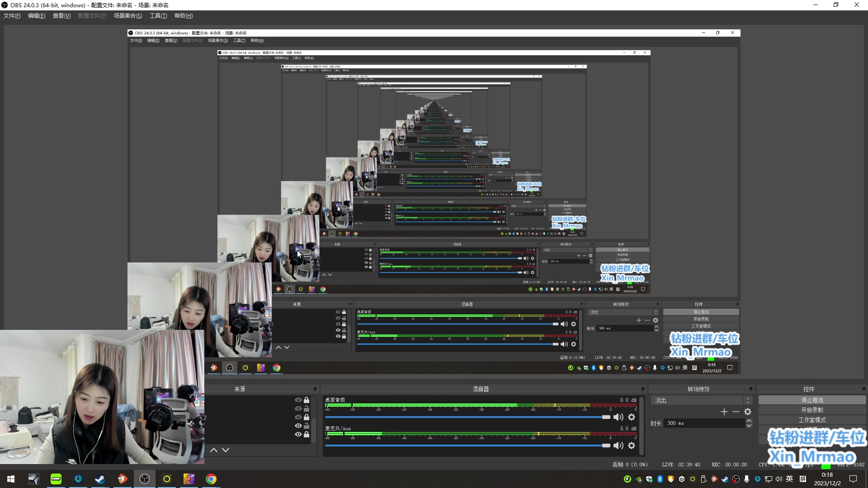Click the 0.0 dB level value
Image resolution: width=868 pixels, height=488 pixels.
coord(628,400)
